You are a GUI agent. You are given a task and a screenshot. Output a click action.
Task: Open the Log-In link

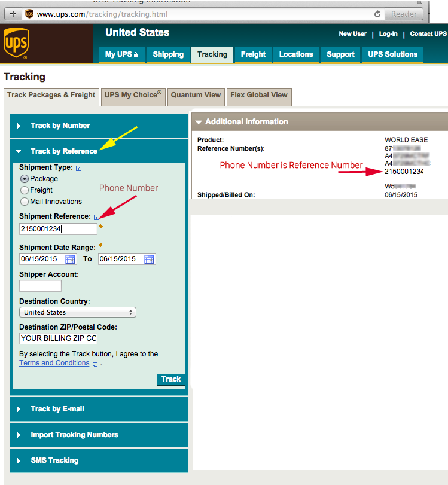(388, 33)
